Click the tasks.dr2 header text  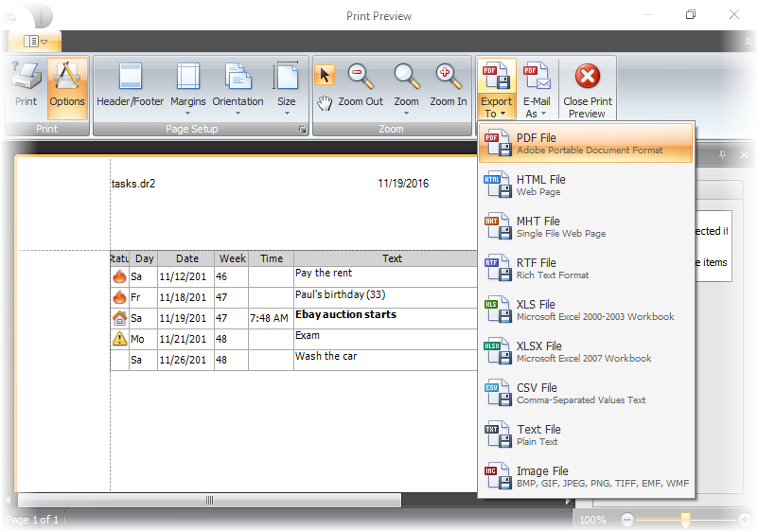pos(133,184)
